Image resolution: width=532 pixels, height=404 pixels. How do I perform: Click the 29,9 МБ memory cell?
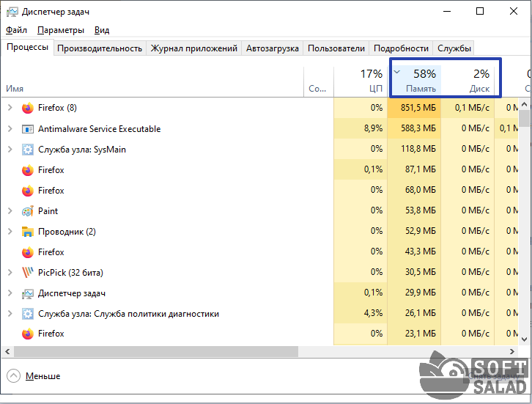pos(414,293)
